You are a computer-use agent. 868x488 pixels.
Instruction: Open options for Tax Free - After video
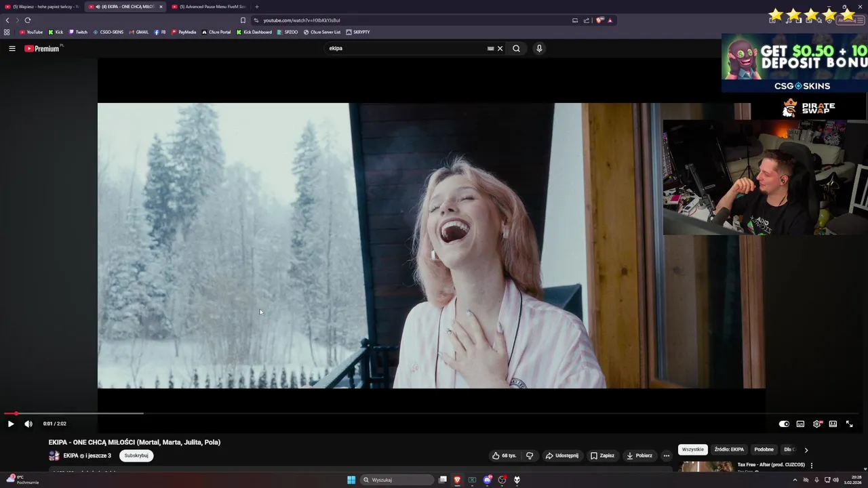(x=811, y=466)
